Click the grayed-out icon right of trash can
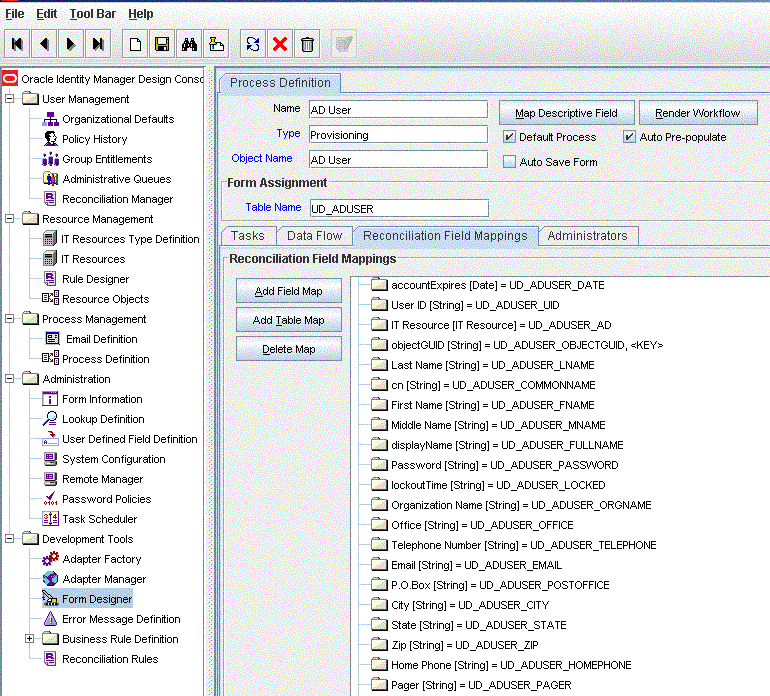The image size is (770, 696). 344,45
